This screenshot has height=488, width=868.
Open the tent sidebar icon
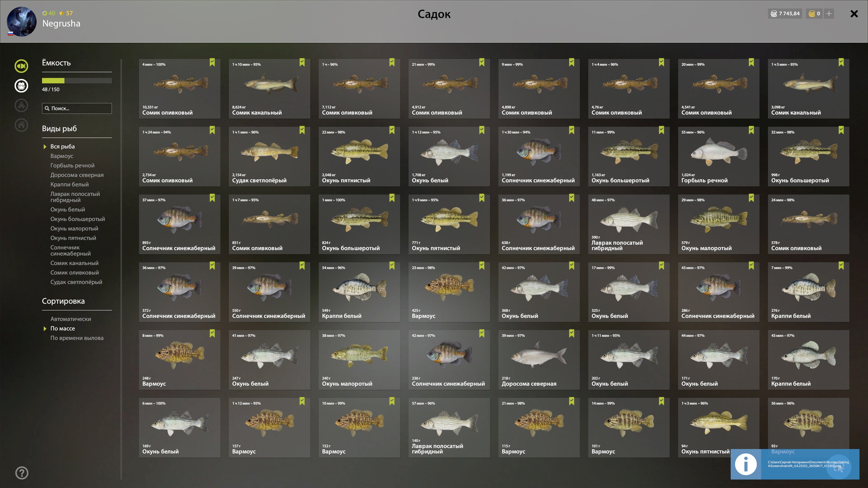click(x=21, y=105)
